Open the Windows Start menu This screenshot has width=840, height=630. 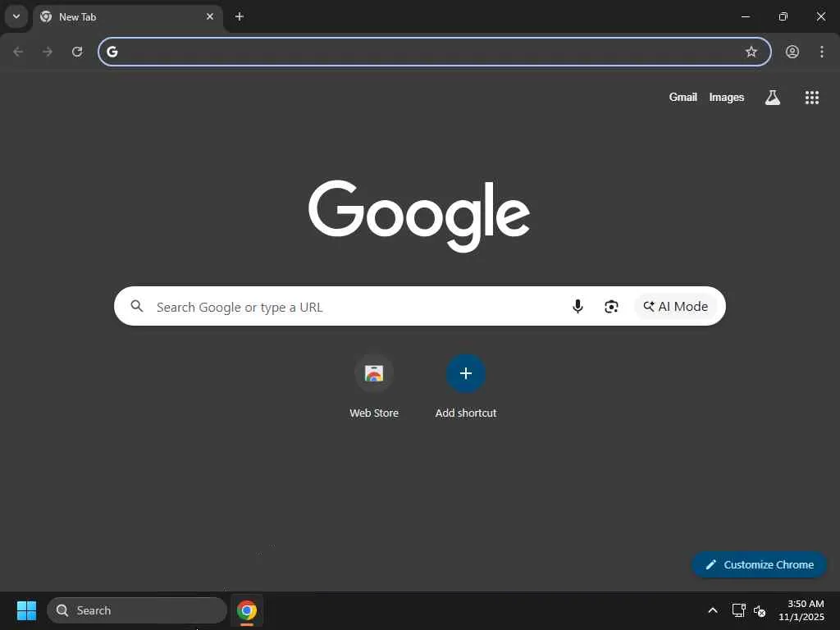point(26,610)
